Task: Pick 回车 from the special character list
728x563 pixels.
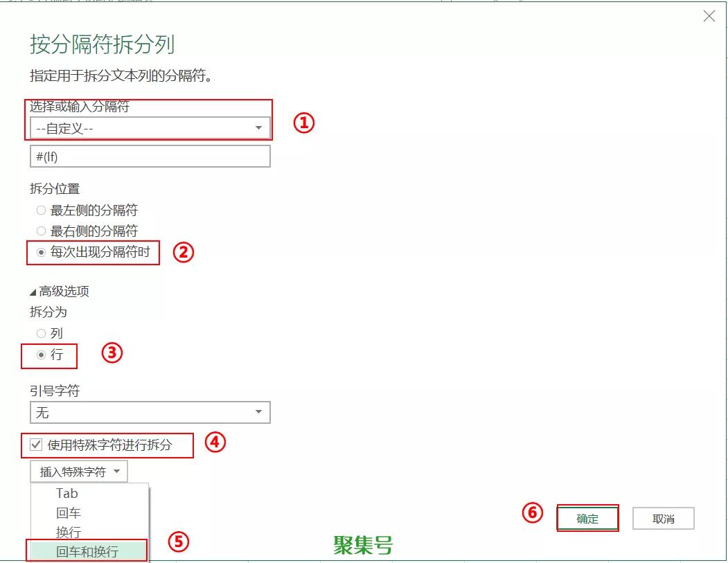Action: pos(69,513)
